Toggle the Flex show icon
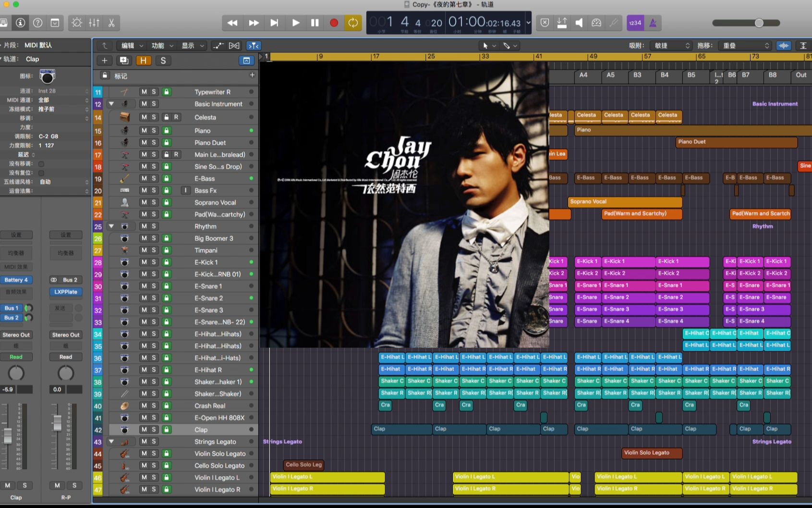812x508 pixels. 234,46
